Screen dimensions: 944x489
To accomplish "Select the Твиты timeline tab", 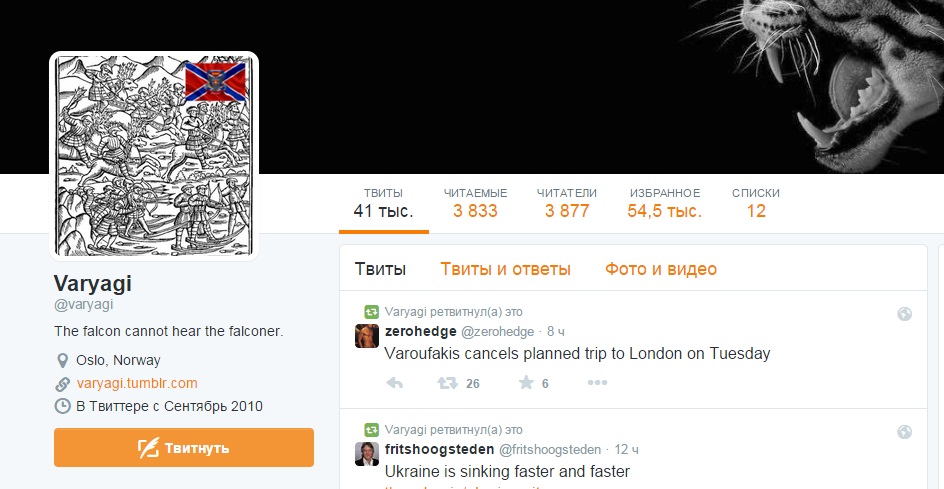I will click(x=380, y=269).
